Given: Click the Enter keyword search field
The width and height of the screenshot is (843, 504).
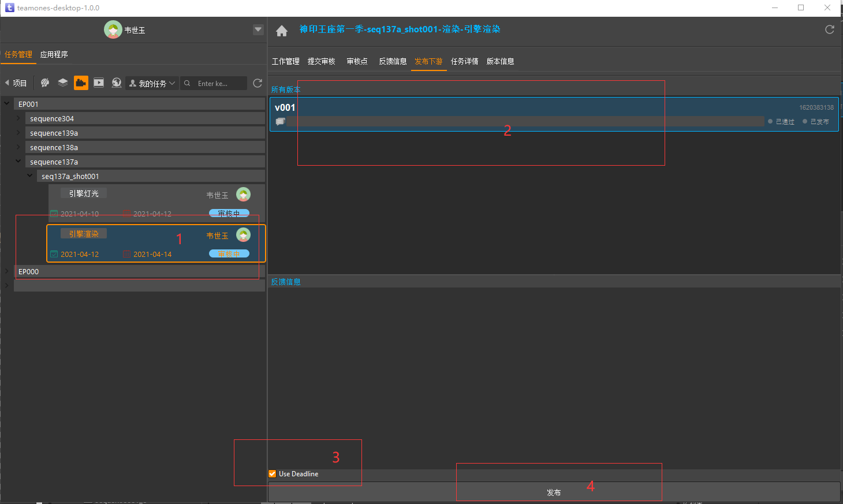Looking at the screenshot, I should [x=219, y=84].
